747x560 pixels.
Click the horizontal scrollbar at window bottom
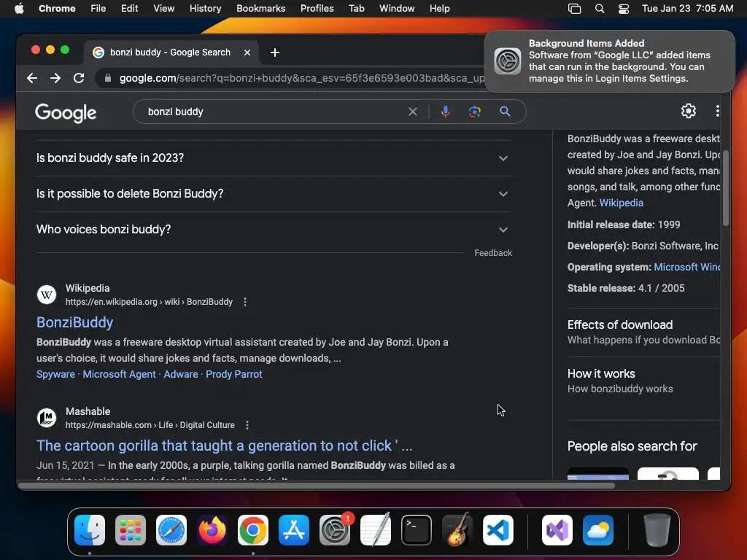click(317, 486)
